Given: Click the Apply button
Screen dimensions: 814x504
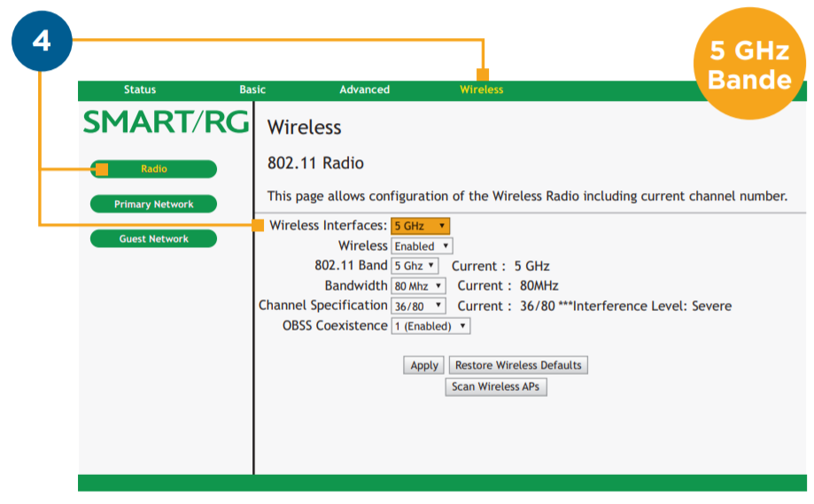Looking at the screenshot, I should click(424, 365).
